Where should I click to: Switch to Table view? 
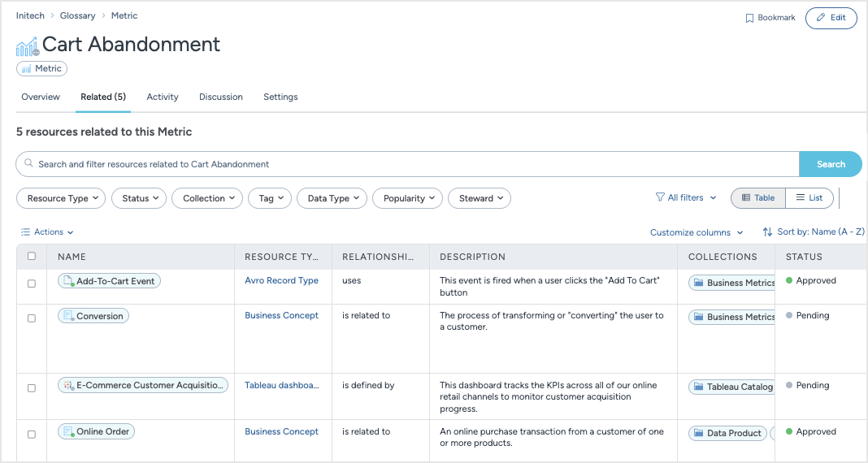(757, 197)
